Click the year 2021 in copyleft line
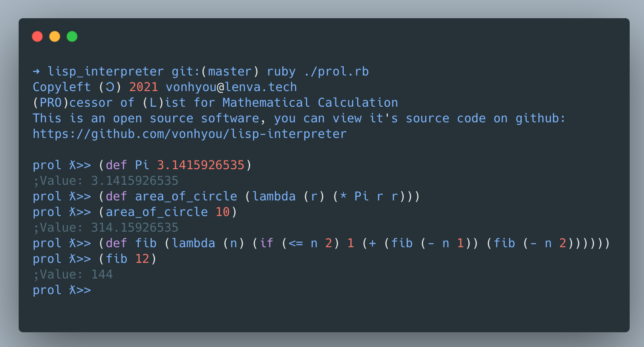Image resolution: width=644 pixels, height=347 pixels. pyautogui.click(x=144, y=87)
